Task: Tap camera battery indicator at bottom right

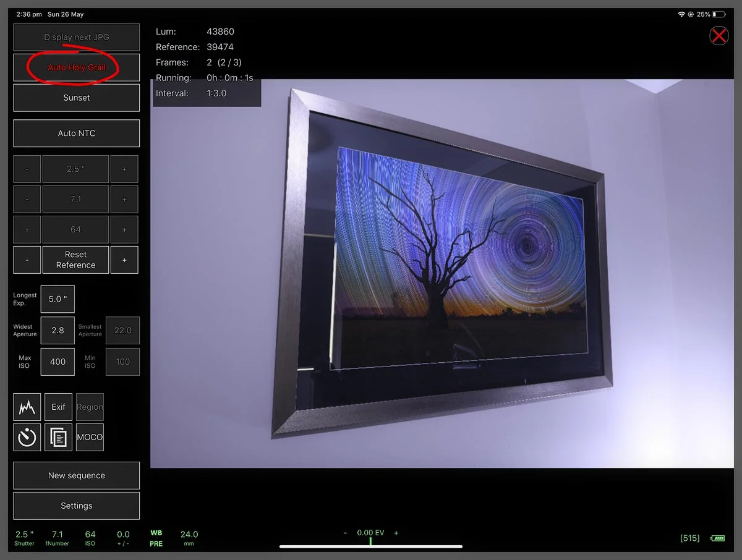Action: point(718,538)
